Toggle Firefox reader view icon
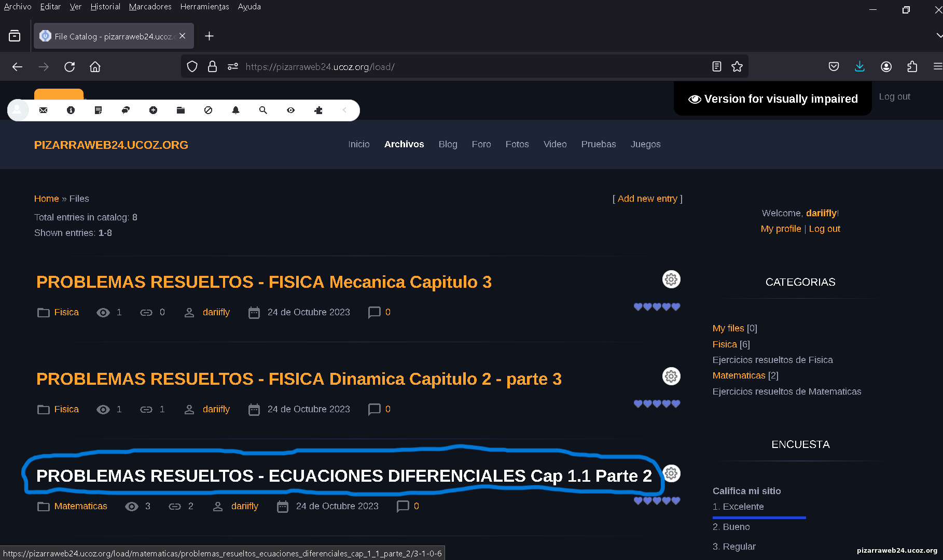 (x=716, y=67)
